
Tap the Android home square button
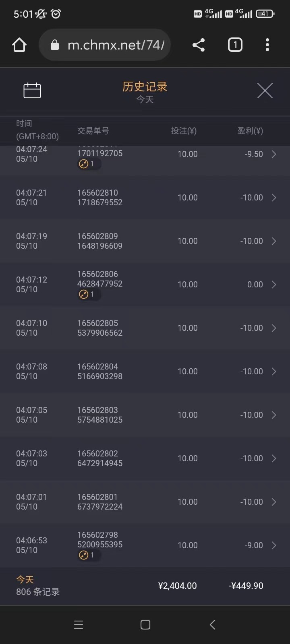click(x=145, y=624)
